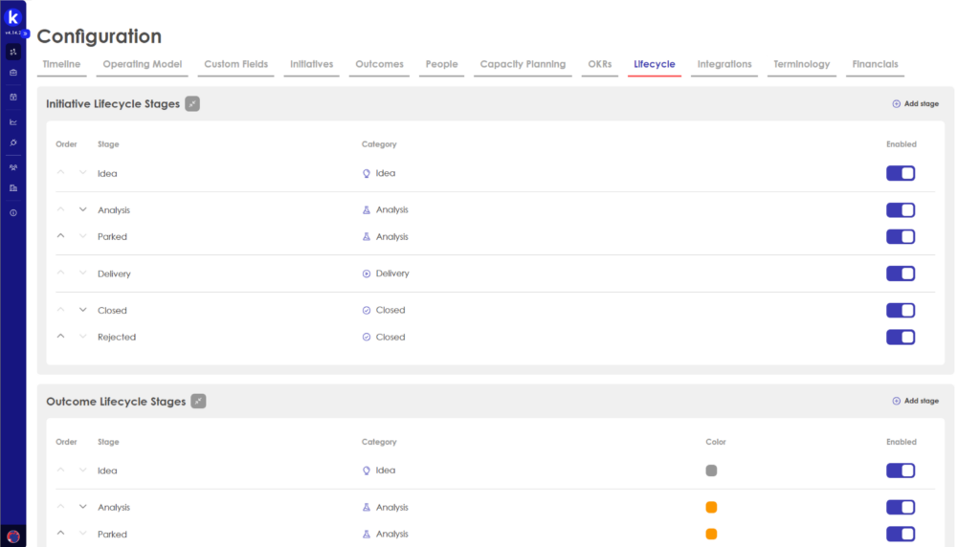The height and width of the screenshot is (547, 980).
Task: Open the calendar icon in the sidebar
Action: pyautogui.click(x=13, y=97)
